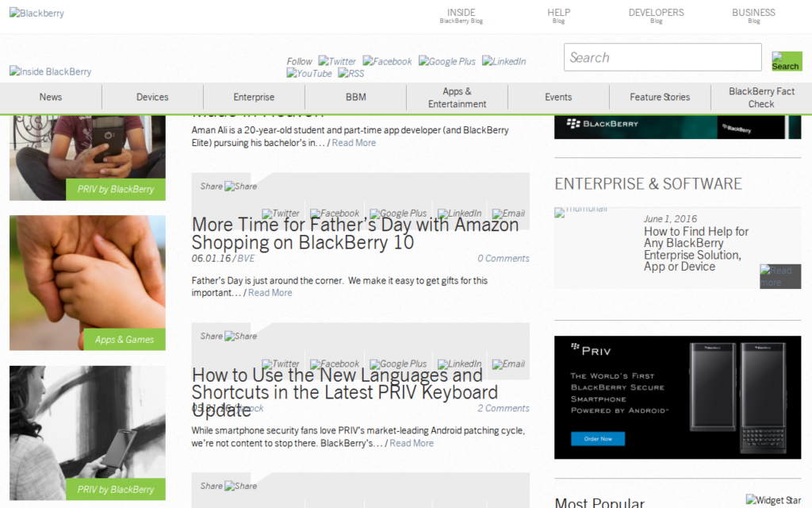Viewport: 812px width, 508px height.
Task: Read More on Father's Day article
Action: 270,292
